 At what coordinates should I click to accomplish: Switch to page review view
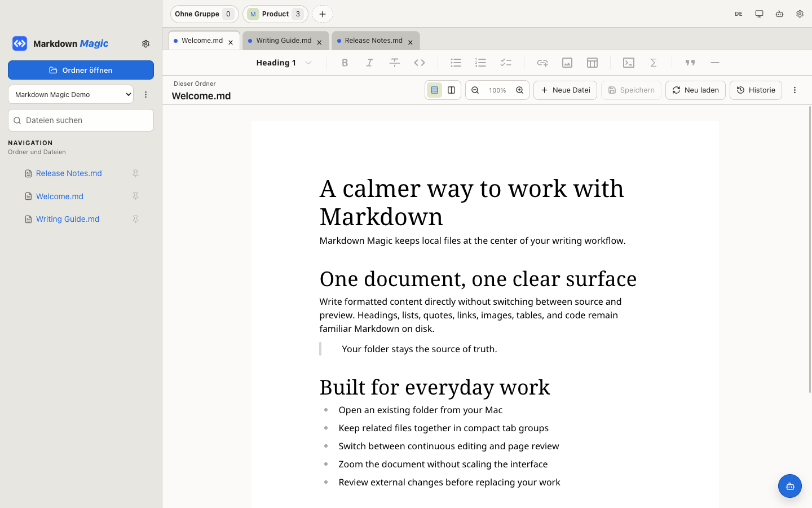tap(451, 90)
